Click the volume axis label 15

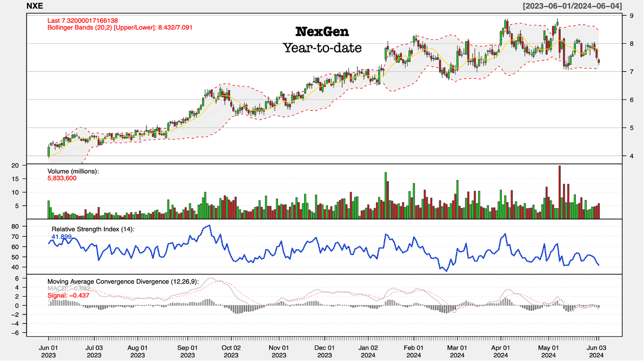pyautogui.click(x=15, y=179)
